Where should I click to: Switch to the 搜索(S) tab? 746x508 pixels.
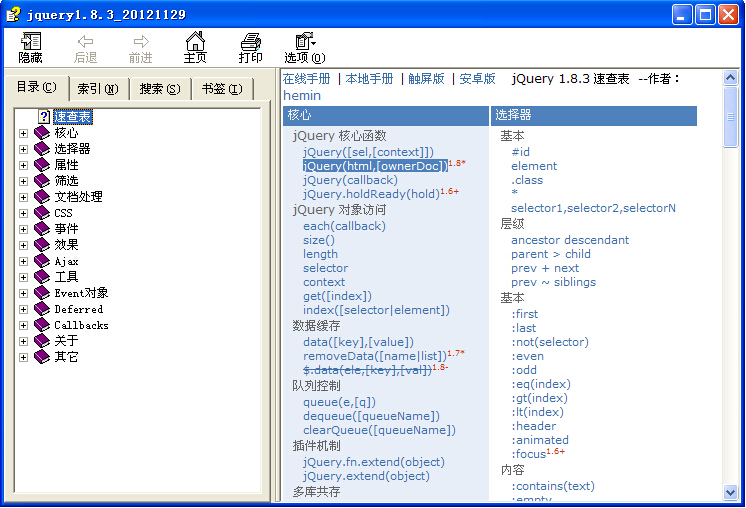point(160,89)
